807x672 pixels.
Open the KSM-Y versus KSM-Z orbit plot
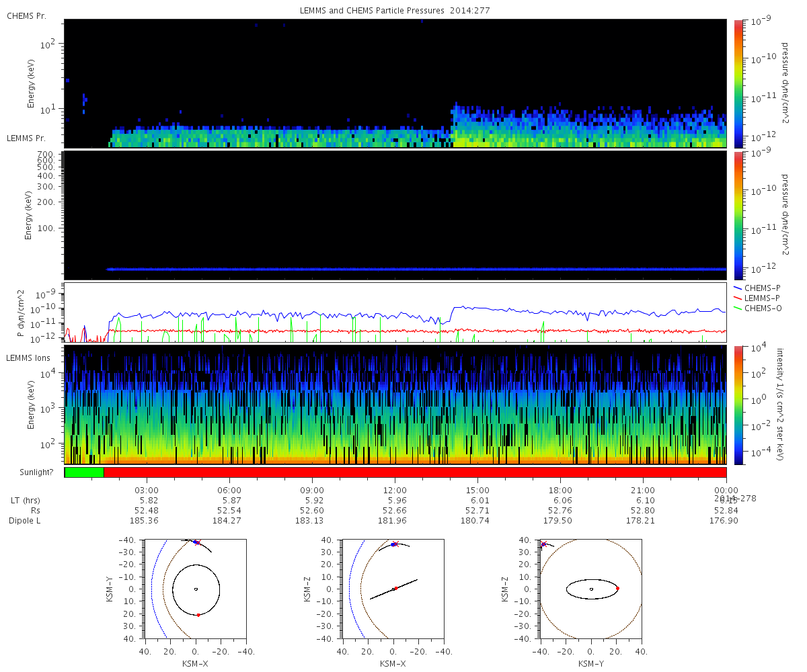pos(591,589)
